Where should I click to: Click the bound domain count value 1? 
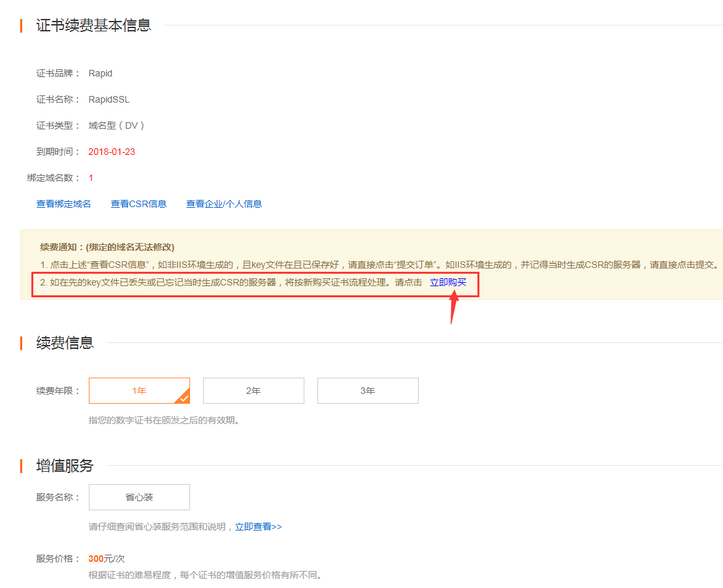coord(91,178)
